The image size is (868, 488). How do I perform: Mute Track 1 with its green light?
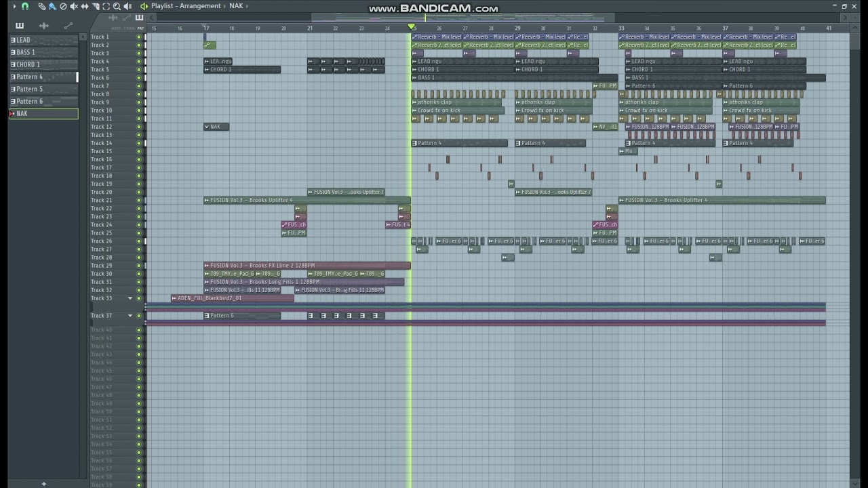(139, 37)
